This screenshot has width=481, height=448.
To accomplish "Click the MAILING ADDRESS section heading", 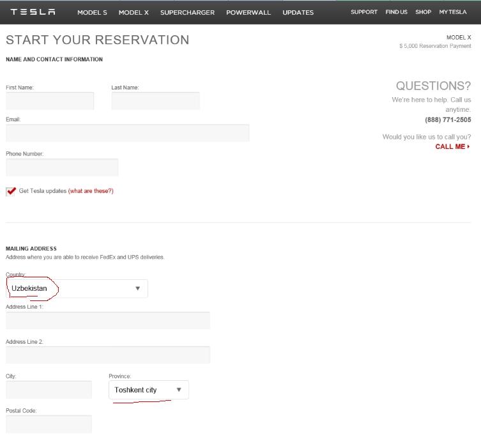I will [x=31, y=249].
